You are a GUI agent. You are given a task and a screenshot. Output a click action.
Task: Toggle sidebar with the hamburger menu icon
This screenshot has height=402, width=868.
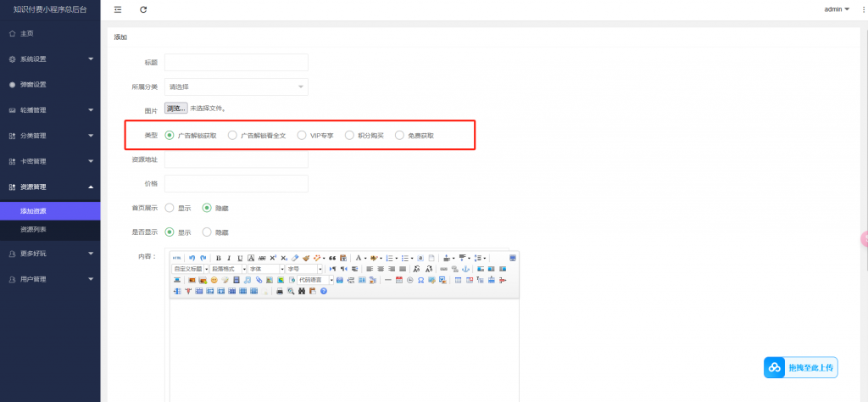(x=117, y=9)
